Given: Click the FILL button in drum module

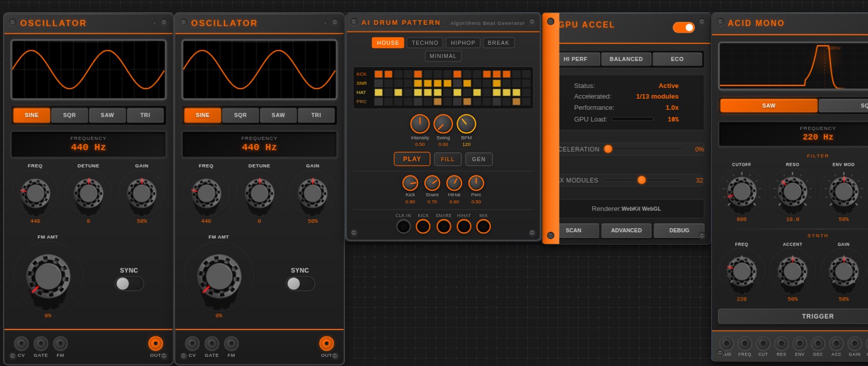Looking at the screenshot, I should 448,159.
